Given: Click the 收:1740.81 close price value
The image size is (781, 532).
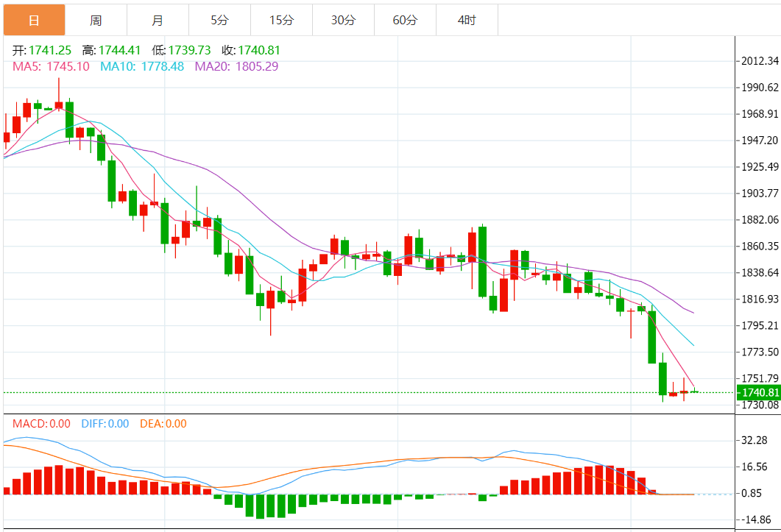Looking at the screenshot, I should [251, 50].
